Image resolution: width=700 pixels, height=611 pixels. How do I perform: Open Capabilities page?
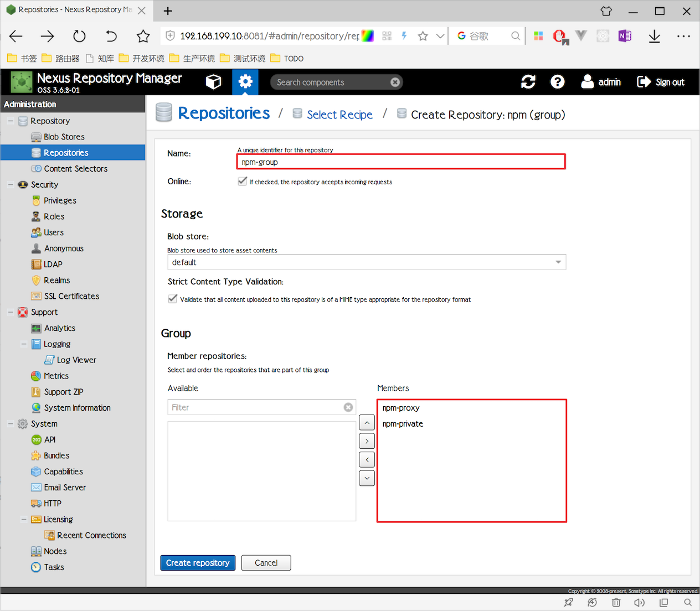coord(63,472)
